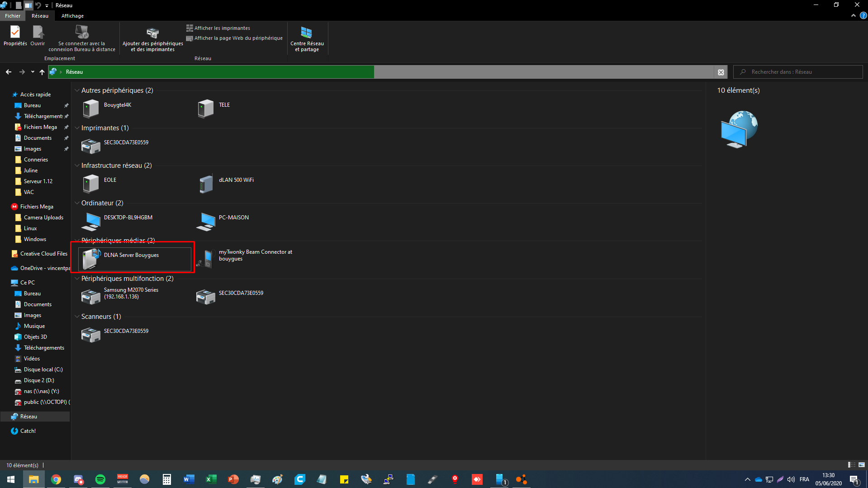Go up one folder level
868x488 pixels.
42,72
